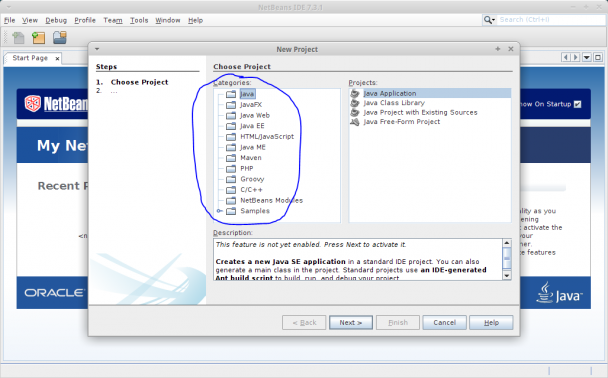The width and height of the screenshot is (608, 378).
Task: Select the PHP folder icon
Action: tap(231, 169)
